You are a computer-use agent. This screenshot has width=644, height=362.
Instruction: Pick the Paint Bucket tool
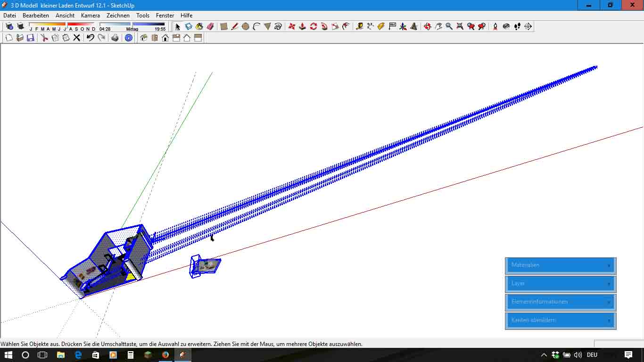pos(199,26)
